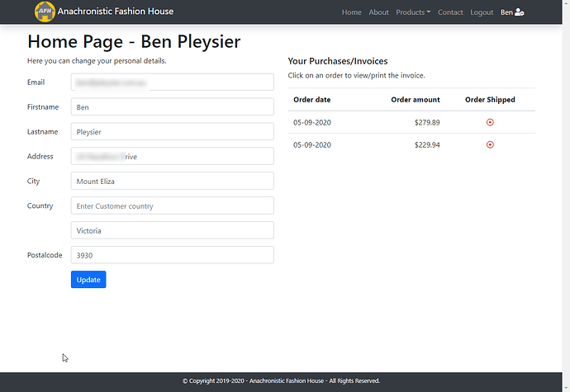570x392 pixels.
Task: Click the Lastname label
Action: pos(42,131)
